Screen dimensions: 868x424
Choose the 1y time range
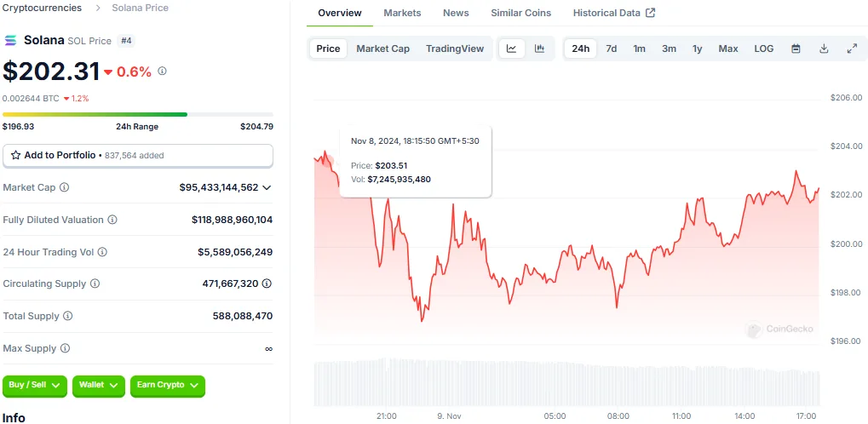pyautogui.click(x=698, y=49)
